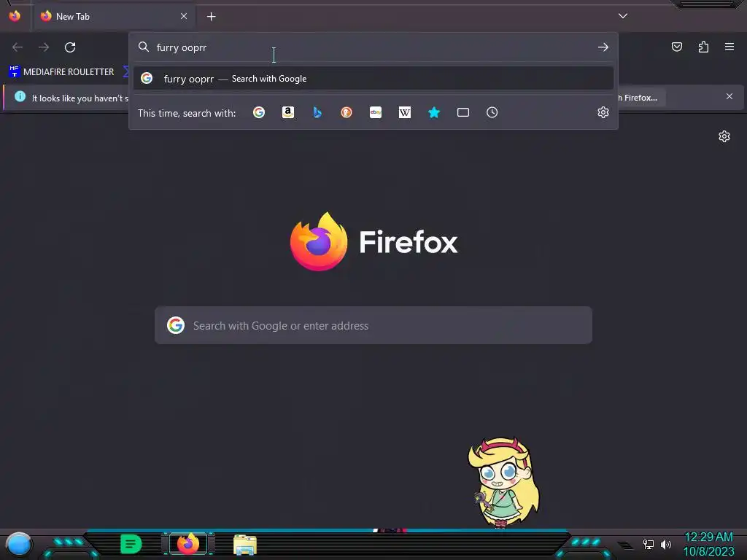Open MEDIAFIRE ROULETTER bookmark
This screenshot has height=560, width=747.
pyautogui.click(x=61, y=72)
